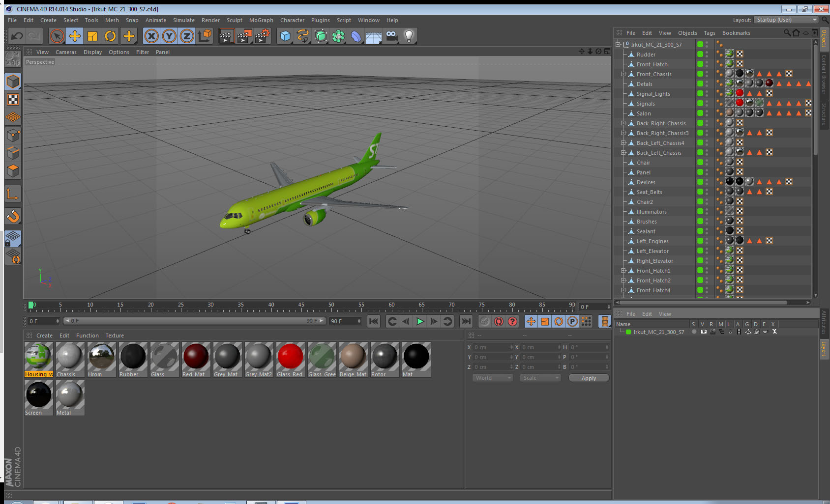
Task: Activate the Move tool in toolbar
Action: (75, 36)
